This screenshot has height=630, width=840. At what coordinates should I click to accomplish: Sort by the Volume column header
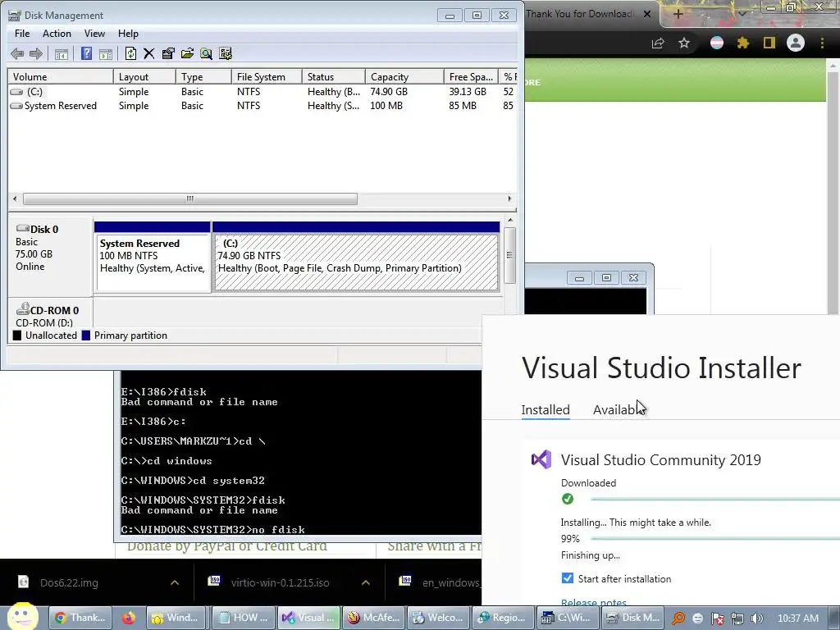[61, 76]
